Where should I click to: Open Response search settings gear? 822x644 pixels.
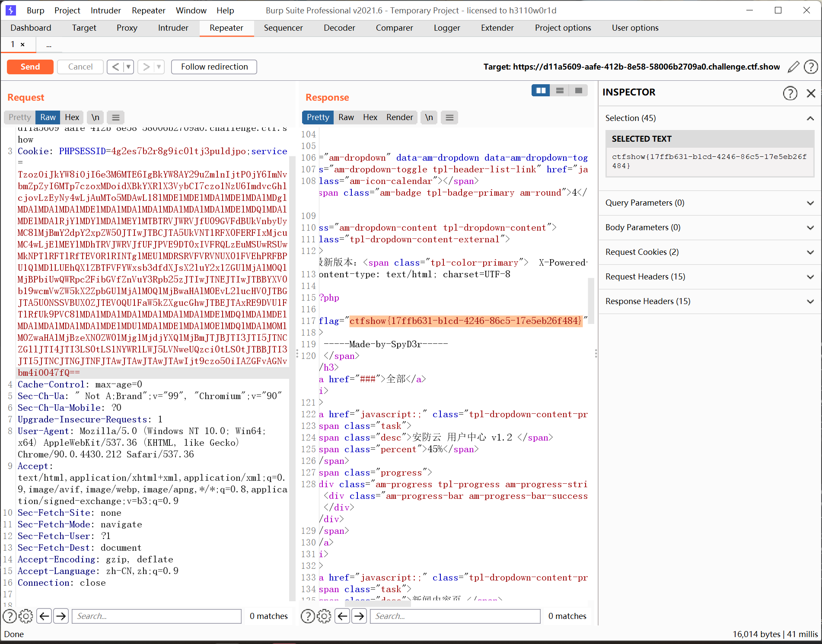coord(324,616)
